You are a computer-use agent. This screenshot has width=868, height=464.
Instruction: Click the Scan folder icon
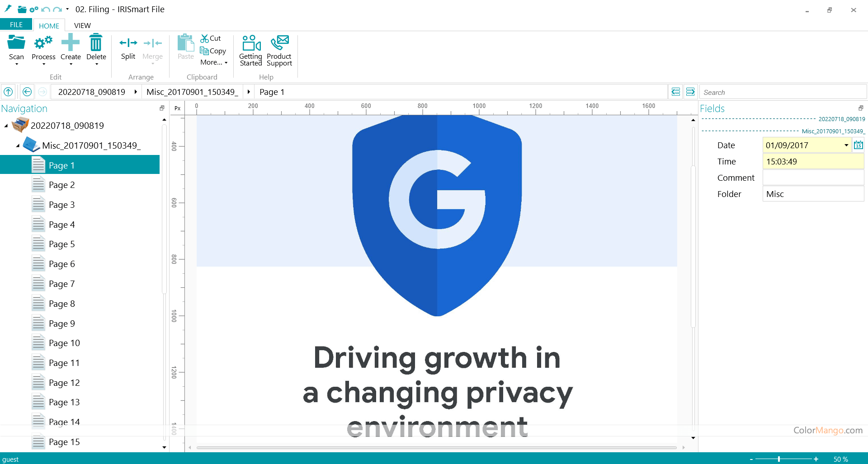16,43
